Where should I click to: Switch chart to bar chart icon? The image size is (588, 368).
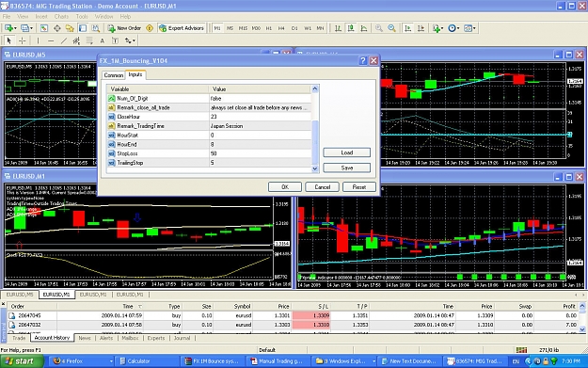click(x=338, y=28)
